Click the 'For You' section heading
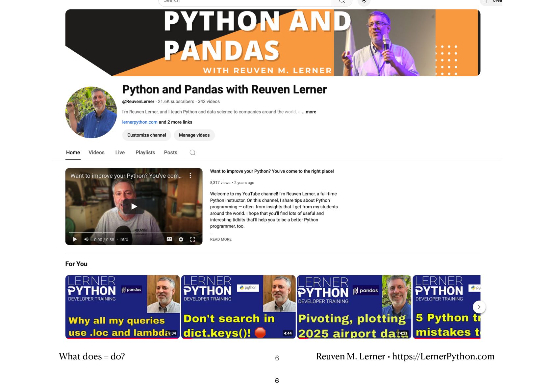 point(76,264)
